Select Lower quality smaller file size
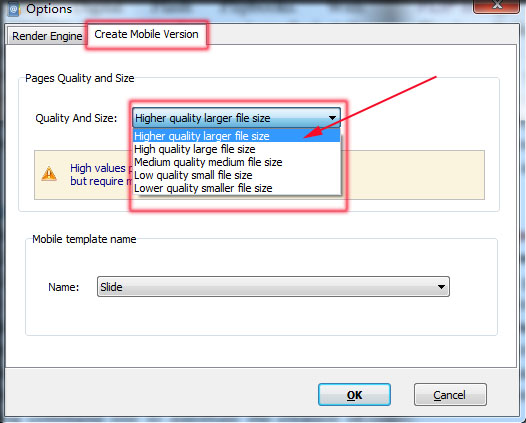The image size is (526, 423). click(236, 188)
